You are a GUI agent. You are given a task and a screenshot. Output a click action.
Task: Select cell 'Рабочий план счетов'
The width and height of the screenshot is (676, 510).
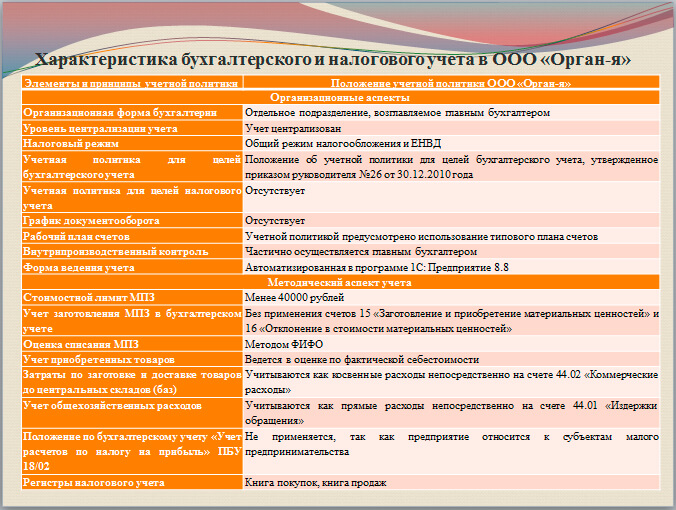[132, 236]
